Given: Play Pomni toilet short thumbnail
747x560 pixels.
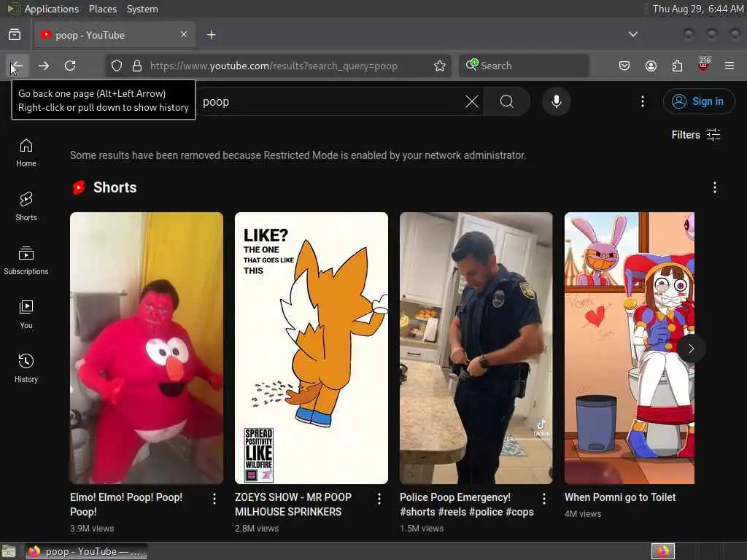Looking at the screenshot, I should pos(630,348).
